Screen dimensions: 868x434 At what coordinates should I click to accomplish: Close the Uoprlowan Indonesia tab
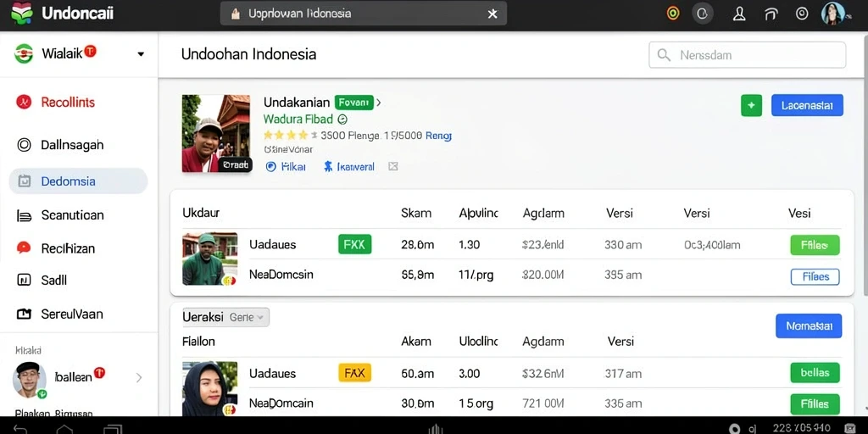[492, 14]
